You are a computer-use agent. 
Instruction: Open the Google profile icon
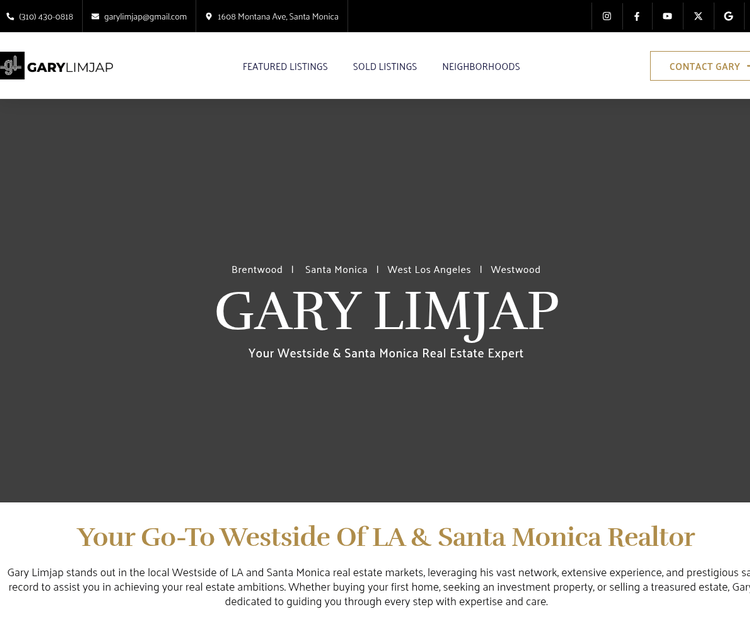(728, 16)
